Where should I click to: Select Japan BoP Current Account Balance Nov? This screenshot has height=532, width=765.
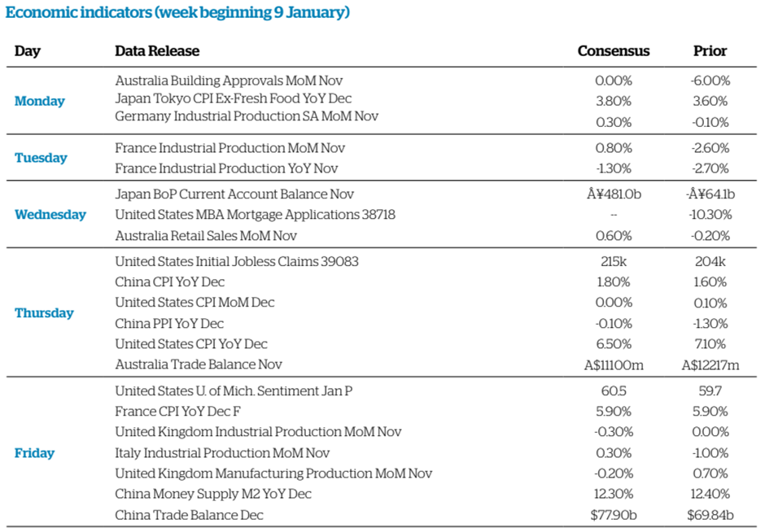coord(234,194)
